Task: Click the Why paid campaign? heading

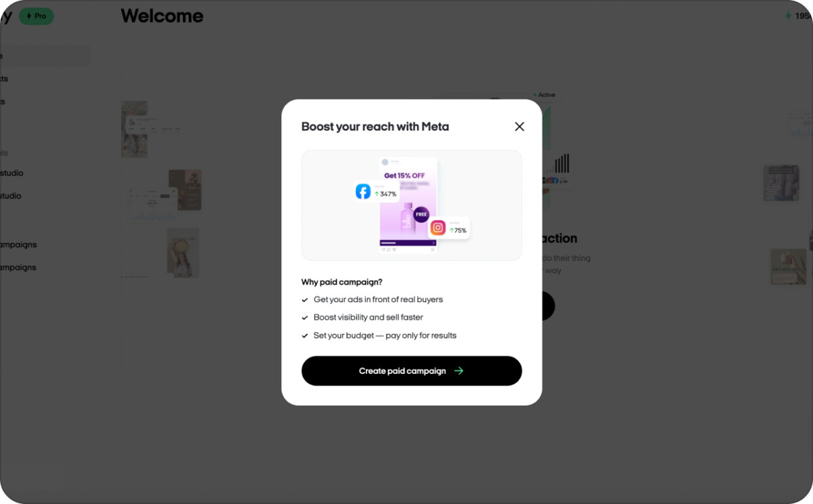Action: pos(342,282)
